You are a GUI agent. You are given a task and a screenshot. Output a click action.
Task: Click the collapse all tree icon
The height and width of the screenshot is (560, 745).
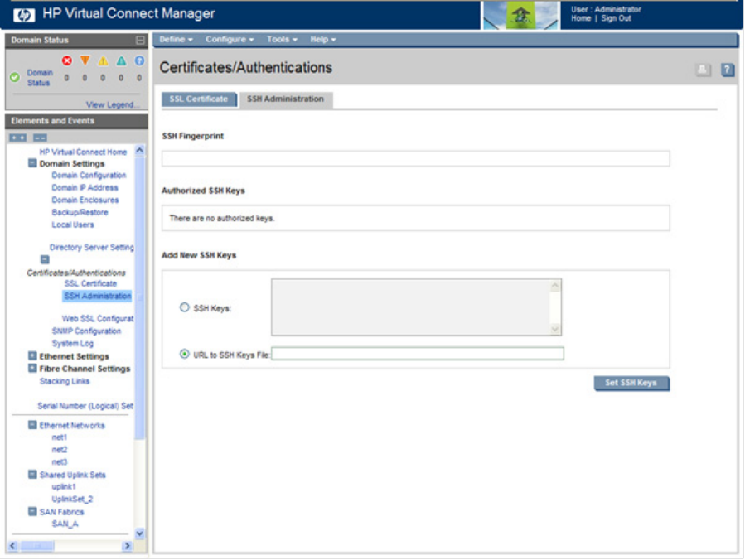click(40, 138)
